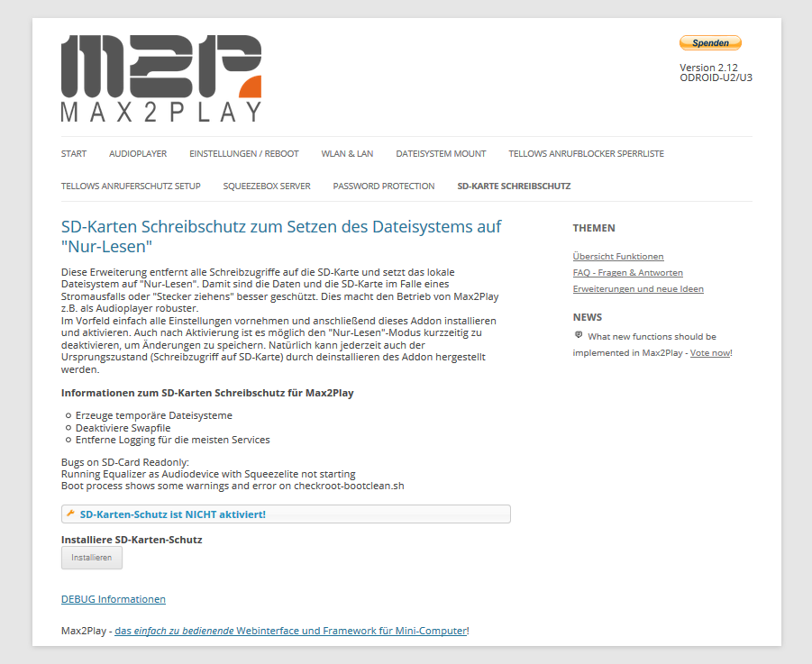This screenshot has height=664, width=812.
Task: Click 'Deaktiviere Swapfile' list item
Action: pyautogui.click(x=123, y=427)
